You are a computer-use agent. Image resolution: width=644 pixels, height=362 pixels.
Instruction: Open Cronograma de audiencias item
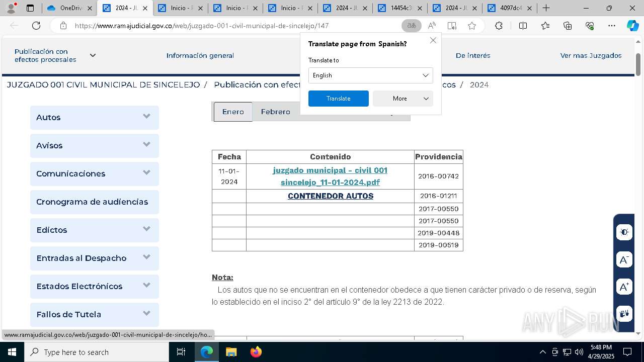coord(95,202)
